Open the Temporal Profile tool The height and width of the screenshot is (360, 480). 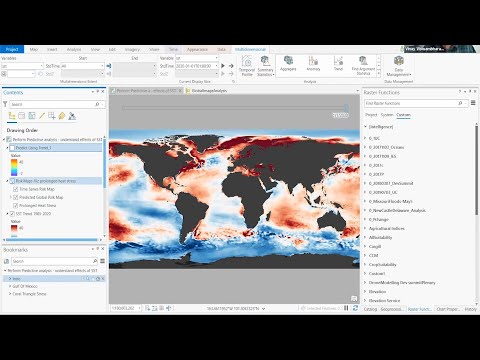pos(247,66)
